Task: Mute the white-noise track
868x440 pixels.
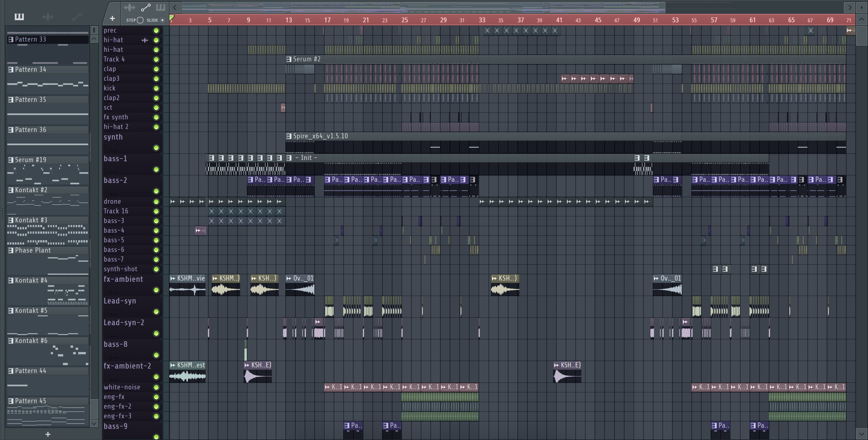Action: click(156, 388)
